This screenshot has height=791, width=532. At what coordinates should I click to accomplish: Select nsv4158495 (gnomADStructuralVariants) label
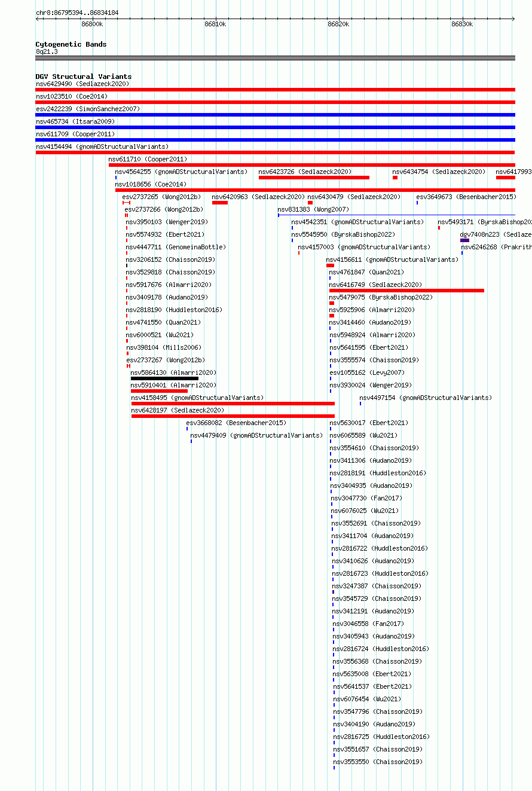tap(197, 398)
